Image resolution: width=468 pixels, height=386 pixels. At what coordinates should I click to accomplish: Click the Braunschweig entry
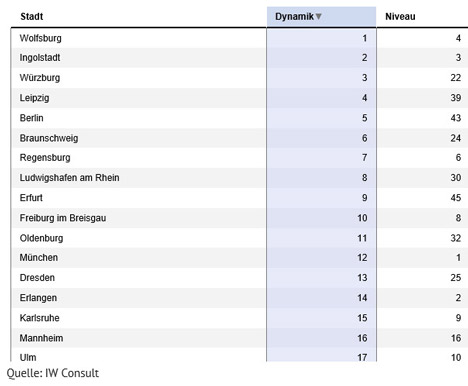(49, 138)
